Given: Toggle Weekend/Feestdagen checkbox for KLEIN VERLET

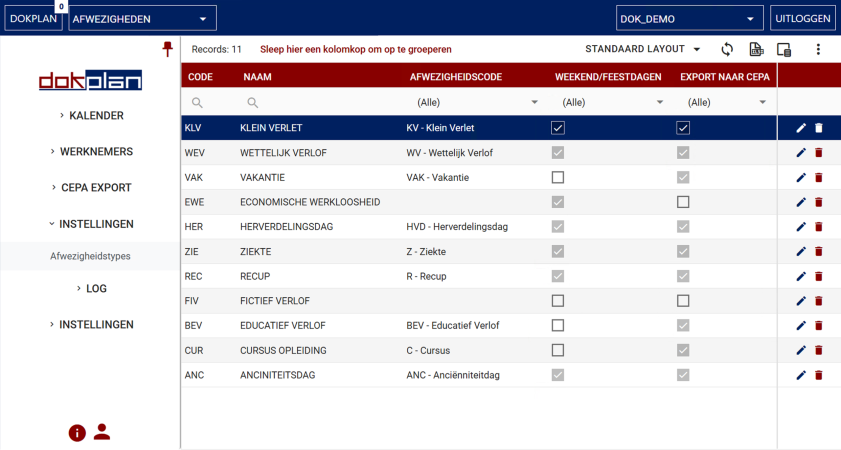Looking at the screenshot, I should [x=558, y=128].
